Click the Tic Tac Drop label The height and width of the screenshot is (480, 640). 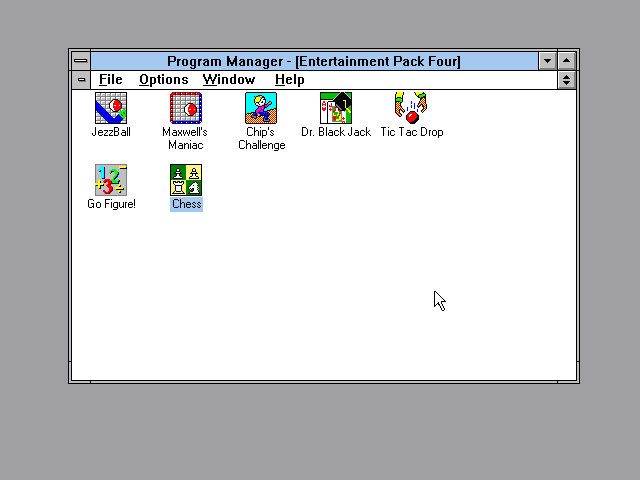point(412,132)
